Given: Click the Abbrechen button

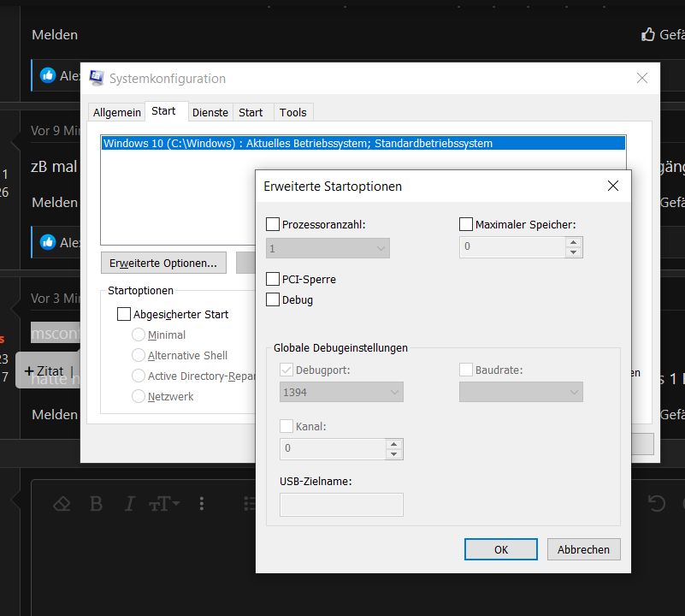Looking at the screenshot, I should (583, 549).
